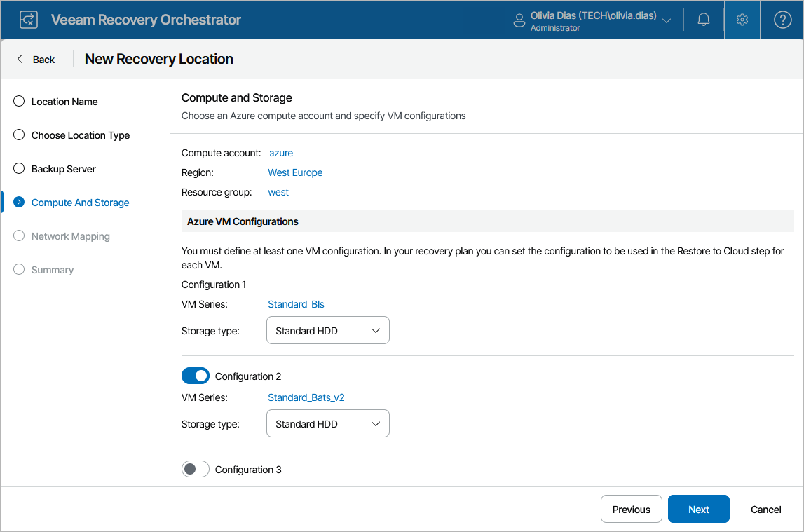Viewport: 804px width, 532px height.
Task: Expand Configuration 1 Storage type dropdown
Action: tap(327, 331)
